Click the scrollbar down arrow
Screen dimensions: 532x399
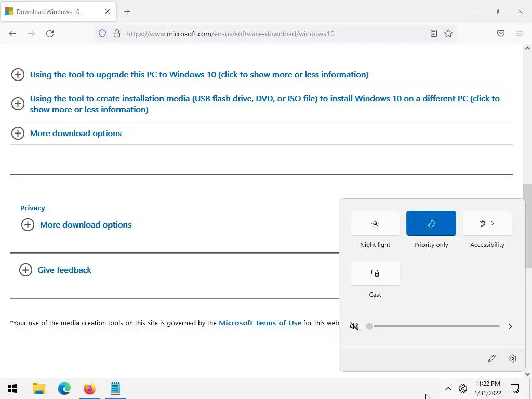pos(527,374)
